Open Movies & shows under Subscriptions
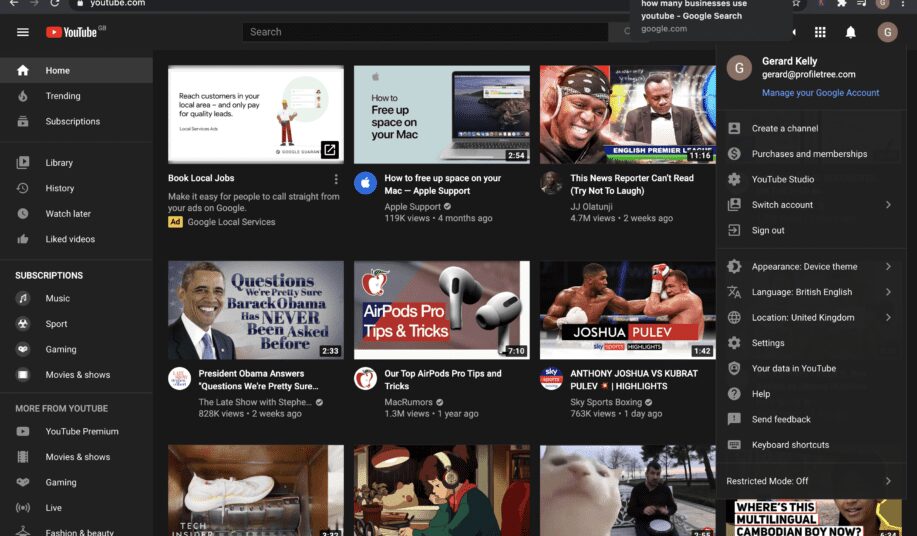This screenshot has height=536, width=917. 76,375
